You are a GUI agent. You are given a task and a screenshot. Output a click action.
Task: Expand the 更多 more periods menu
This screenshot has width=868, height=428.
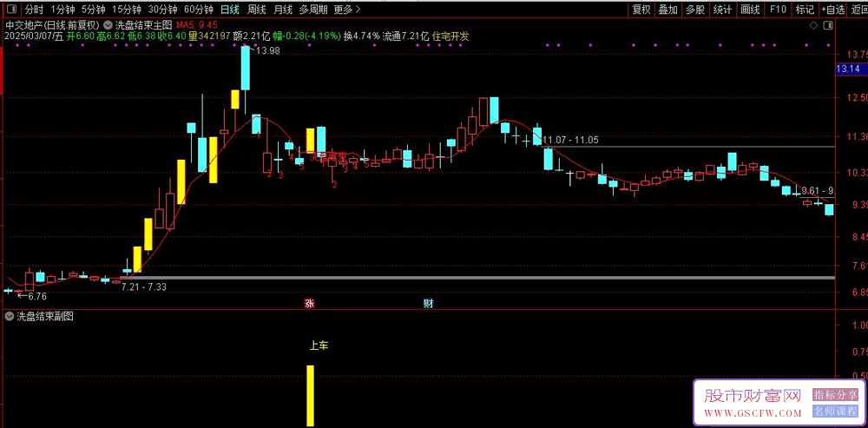(348, 9)
